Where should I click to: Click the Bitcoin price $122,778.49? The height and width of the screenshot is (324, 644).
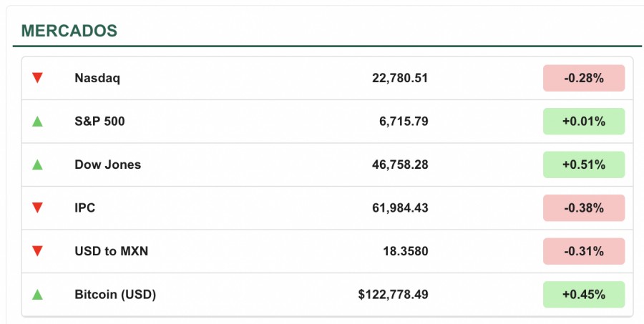(393, 295)
